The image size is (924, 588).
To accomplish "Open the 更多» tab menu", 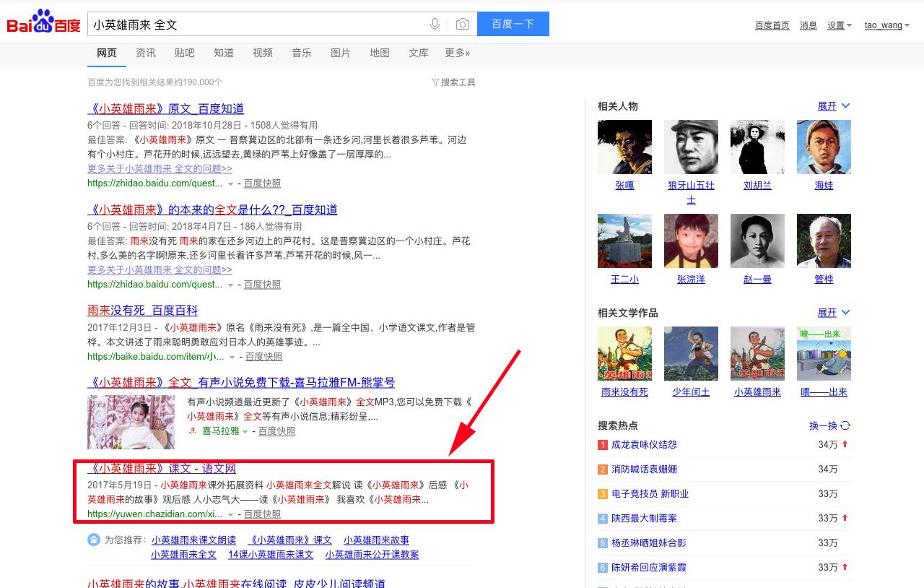I will point(457,53).
